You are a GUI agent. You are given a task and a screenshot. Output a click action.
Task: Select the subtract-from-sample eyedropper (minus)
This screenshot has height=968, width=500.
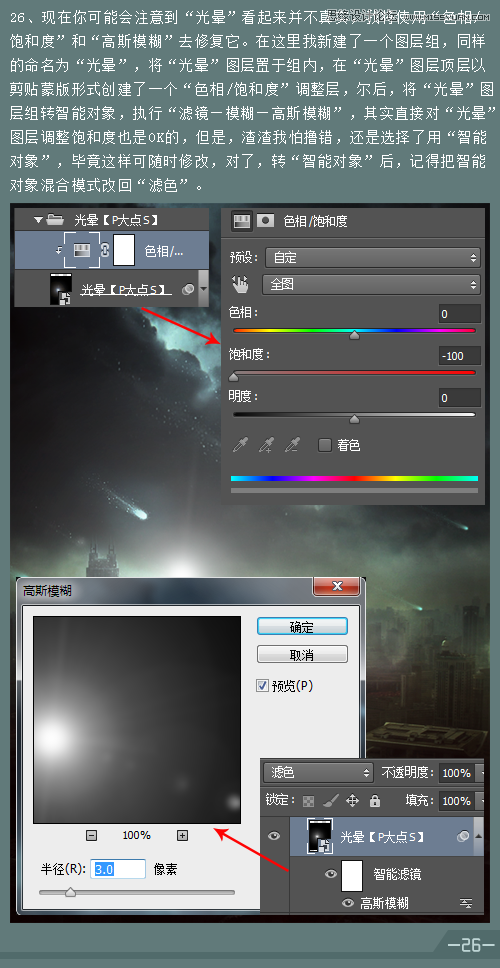(x=292, y=444)
